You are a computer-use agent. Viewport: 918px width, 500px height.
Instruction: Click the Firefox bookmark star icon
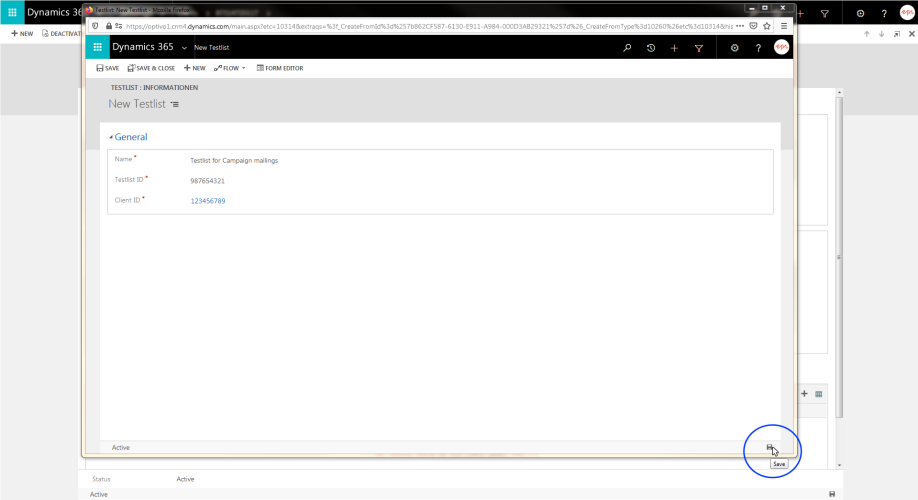(765, 26)
